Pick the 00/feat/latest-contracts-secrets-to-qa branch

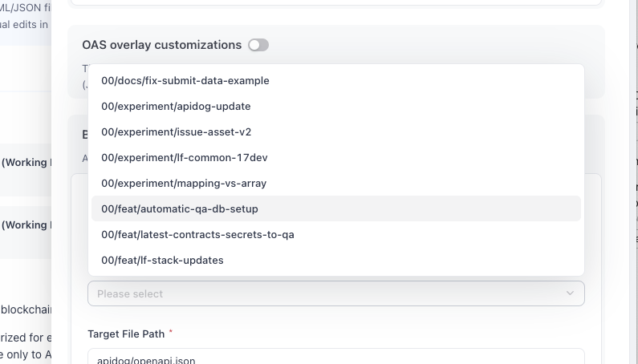(x=197, y=235)
